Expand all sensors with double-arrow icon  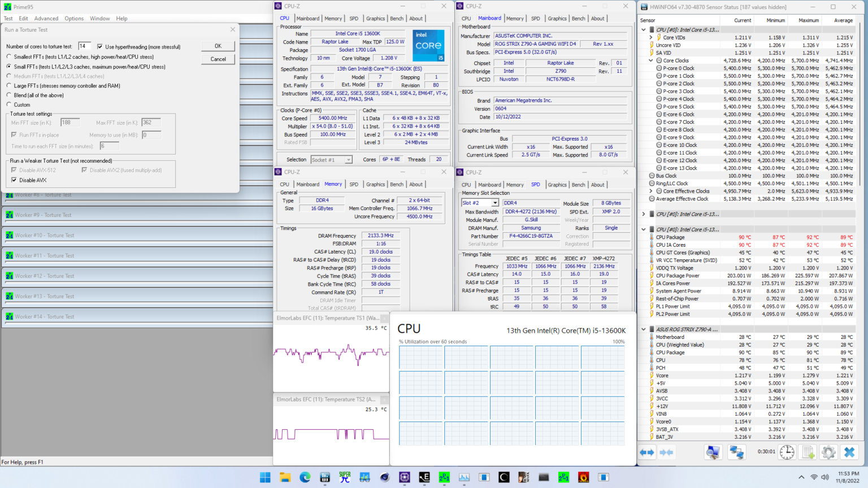[x=646, y=452]
